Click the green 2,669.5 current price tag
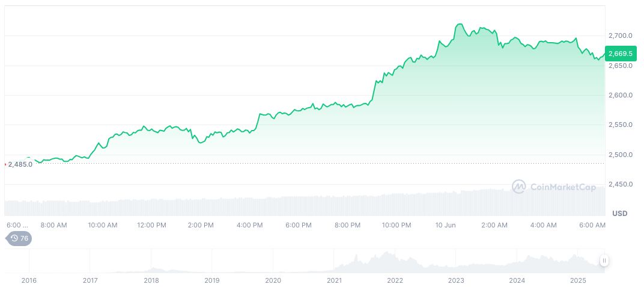Screen dimensions: 644x287 pos(620,54)
